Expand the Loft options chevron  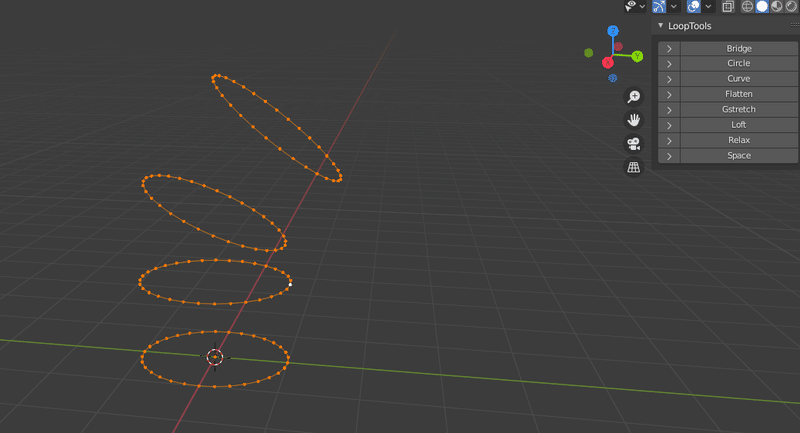[669, 125]
